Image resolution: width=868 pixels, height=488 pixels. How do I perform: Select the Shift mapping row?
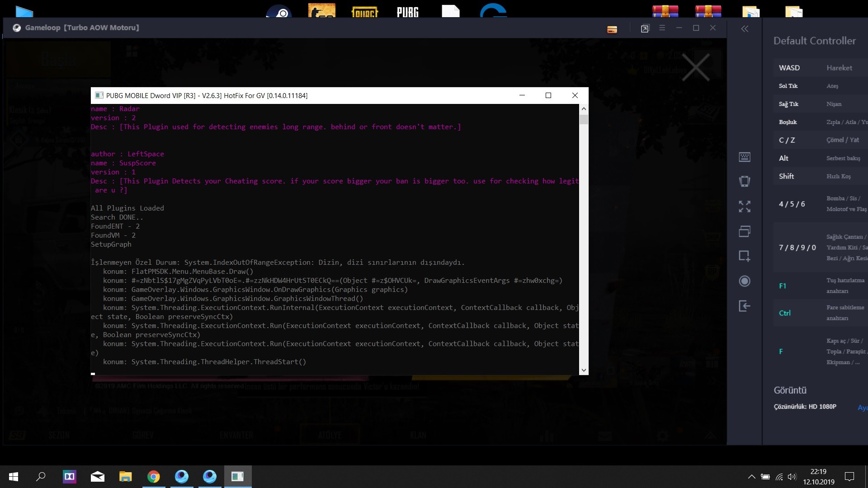(821, 176)
